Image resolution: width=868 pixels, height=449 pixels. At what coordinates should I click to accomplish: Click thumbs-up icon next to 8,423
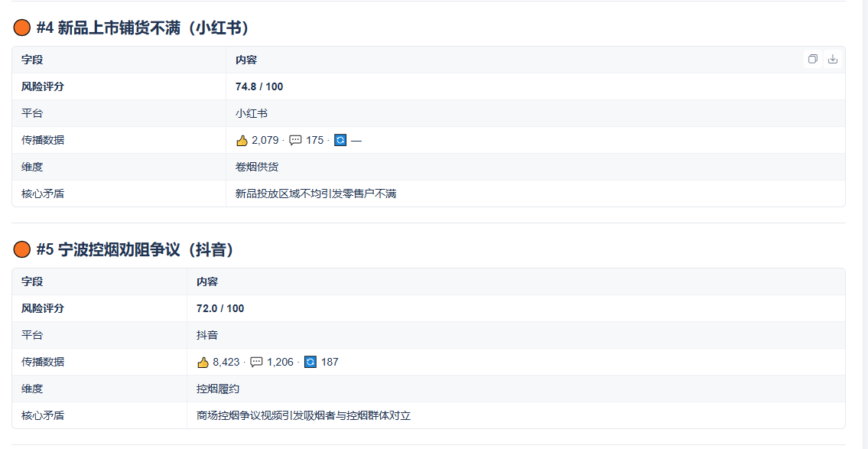tap(203, 363)
